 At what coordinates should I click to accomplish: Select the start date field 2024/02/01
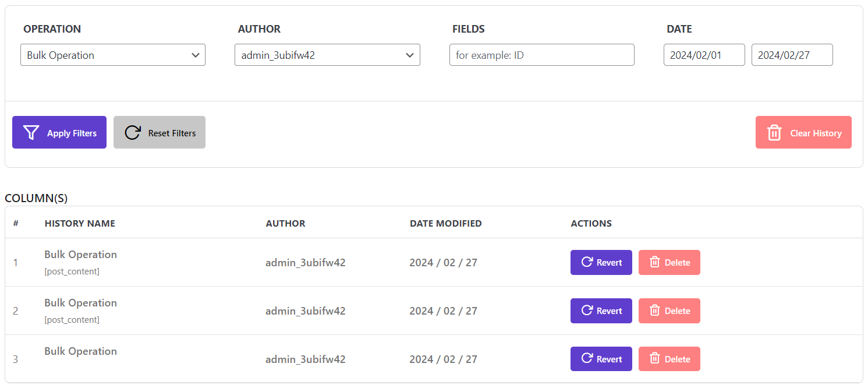click(704, 55)
